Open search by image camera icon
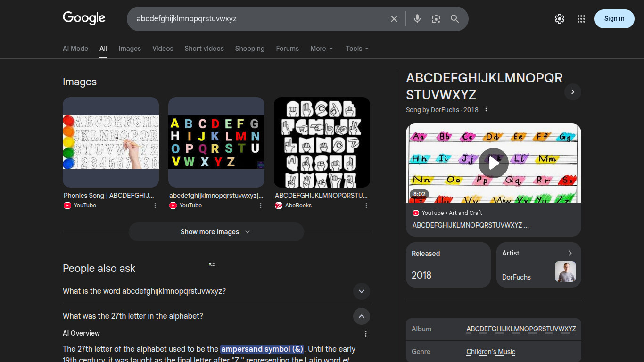The image size is (644, 362). 436,19
